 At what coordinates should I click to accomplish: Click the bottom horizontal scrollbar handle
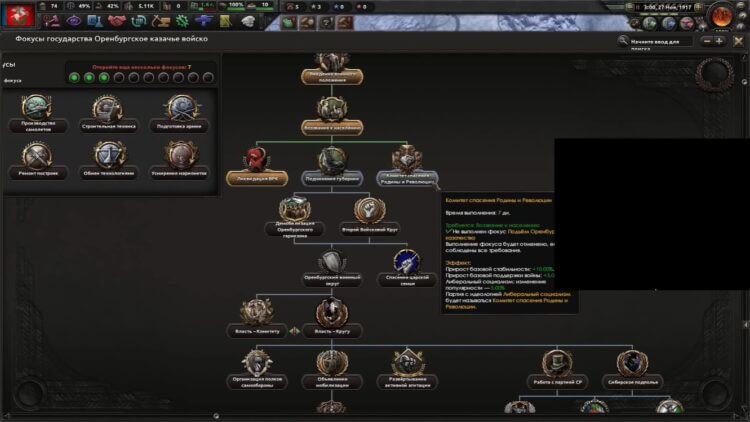pos(216,416)
